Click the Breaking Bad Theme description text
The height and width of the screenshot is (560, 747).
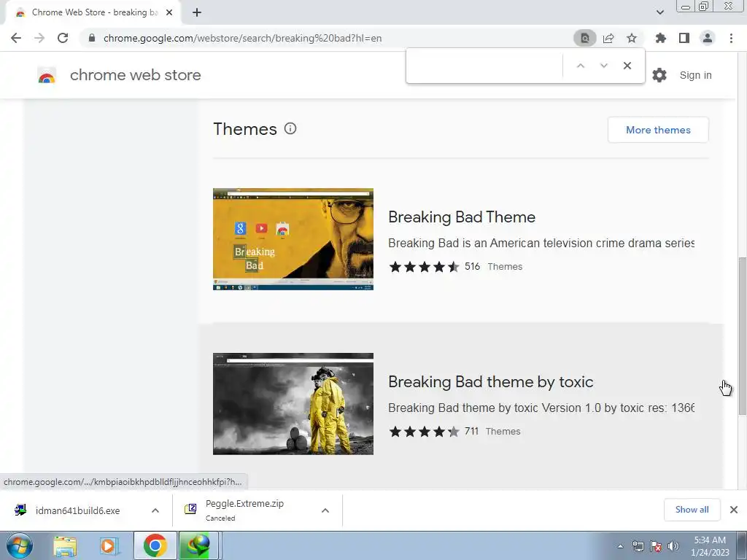click(x=541, y=244)
